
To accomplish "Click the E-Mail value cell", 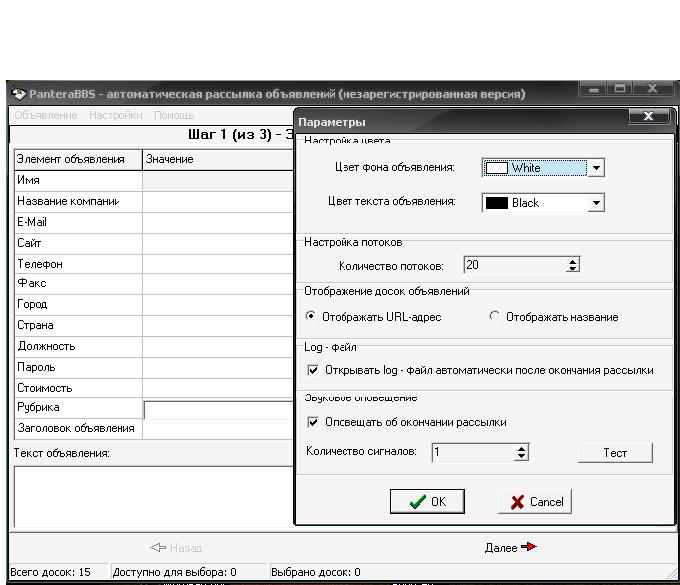I will click(218, 223).
